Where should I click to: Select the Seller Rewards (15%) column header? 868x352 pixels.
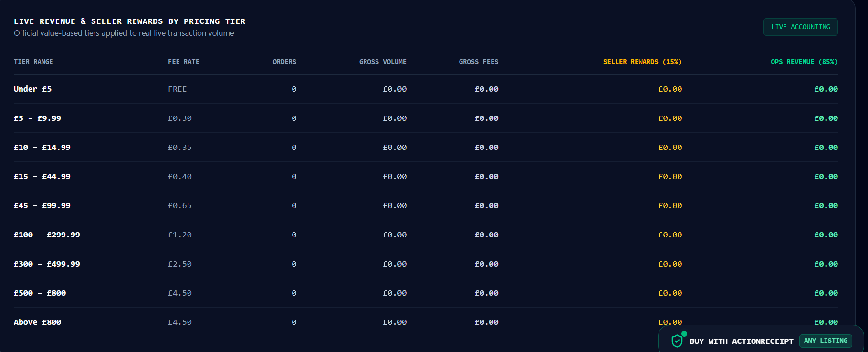[x=642, y=62]
